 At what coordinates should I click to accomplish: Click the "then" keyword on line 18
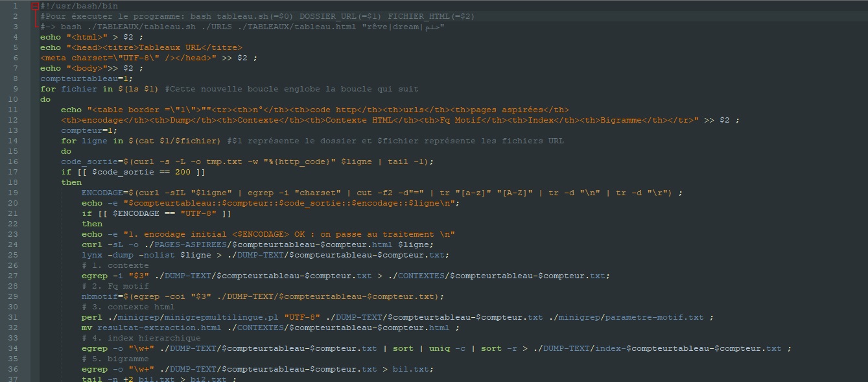click(71, 182)
